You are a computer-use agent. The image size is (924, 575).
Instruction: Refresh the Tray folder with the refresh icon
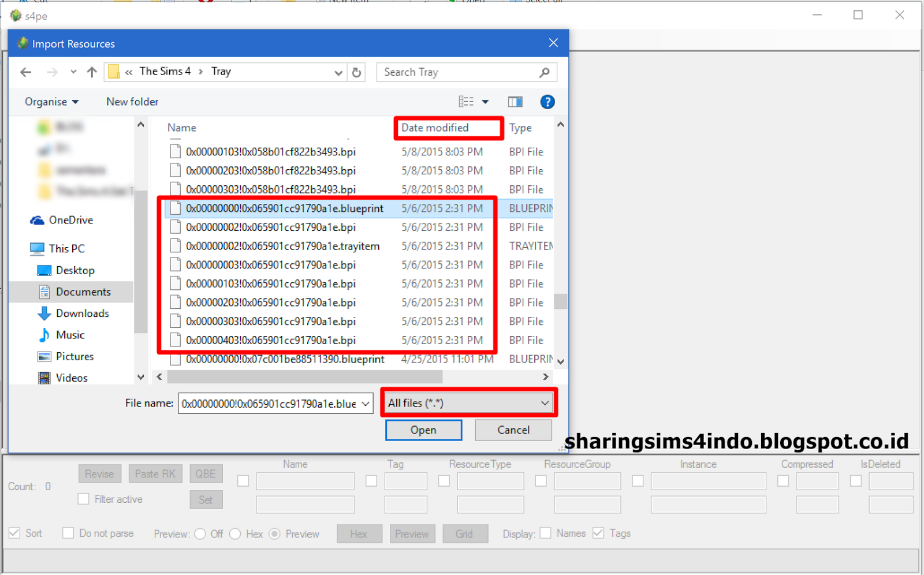[x=356, y=72]
